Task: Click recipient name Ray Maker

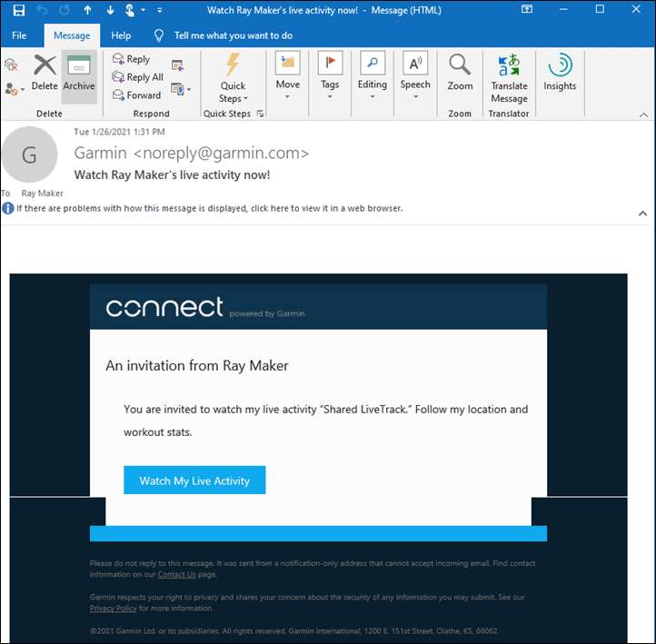Action: pos(43,193)
